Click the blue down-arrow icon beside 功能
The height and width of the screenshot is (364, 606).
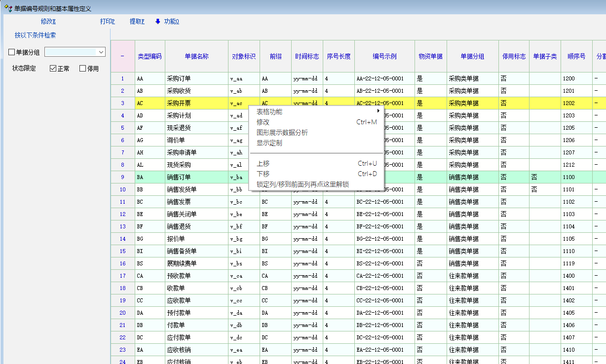[158, 21]
